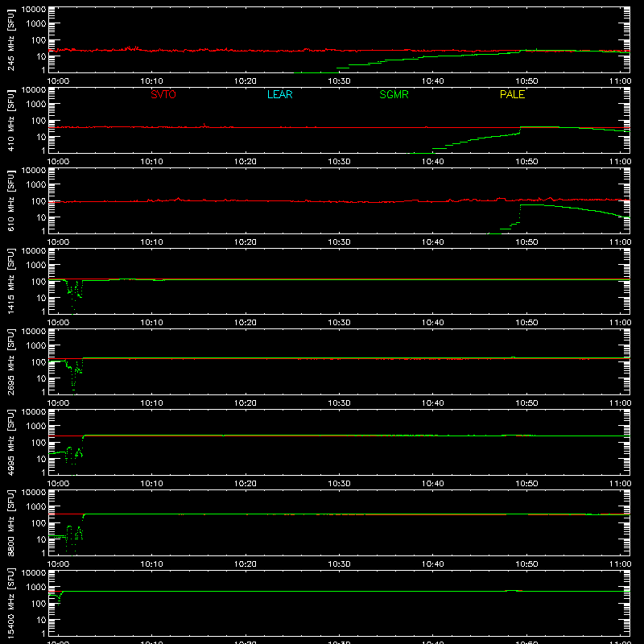Select the 1415 MHz [SFU] axis title
This screenshot has width=644, height=644.
[10, 281]
